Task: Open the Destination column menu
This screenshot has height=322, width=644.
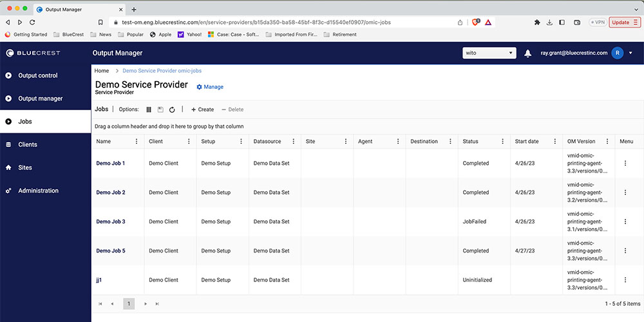Action: [450, 141]
